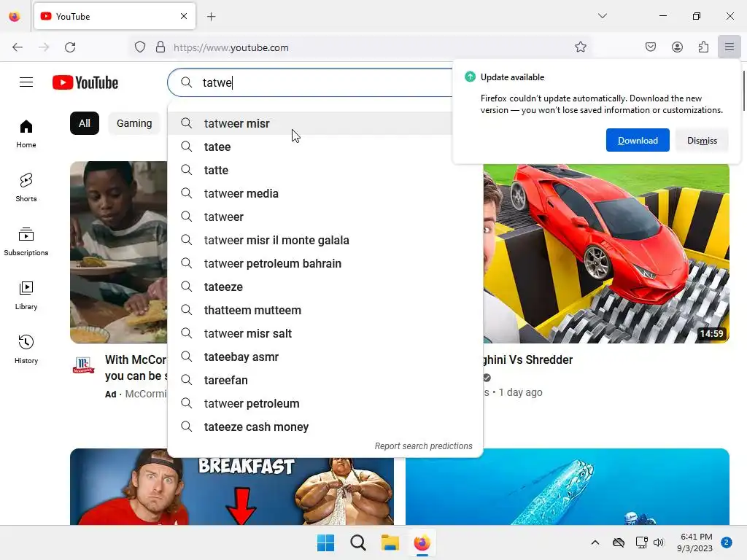The height and width of the screenshot is (560, 747).
Task: Open the volume speaker tray icon
Action: 659,542
